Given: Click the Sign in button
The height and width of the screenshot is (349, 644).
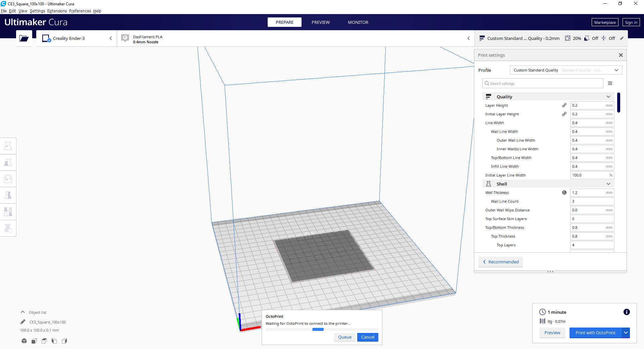Looking at the screenshot, I should 631,22.
